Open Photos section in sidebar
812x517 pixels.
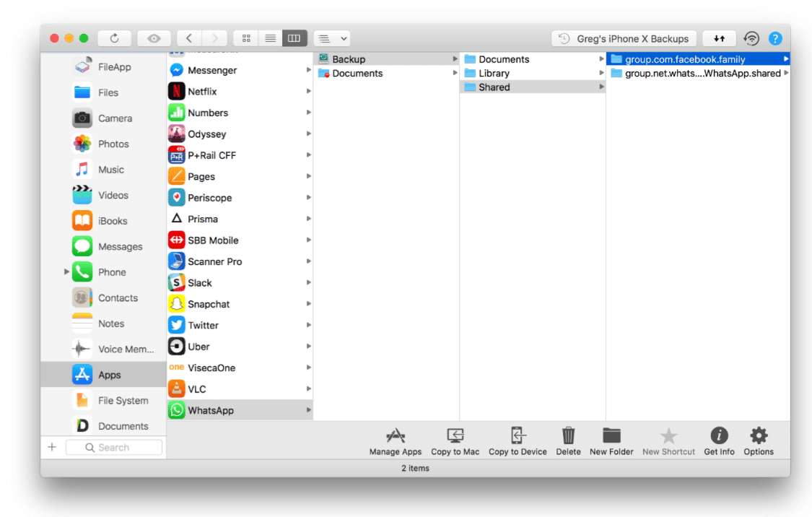pyautogui.click(x=103, y=144)
